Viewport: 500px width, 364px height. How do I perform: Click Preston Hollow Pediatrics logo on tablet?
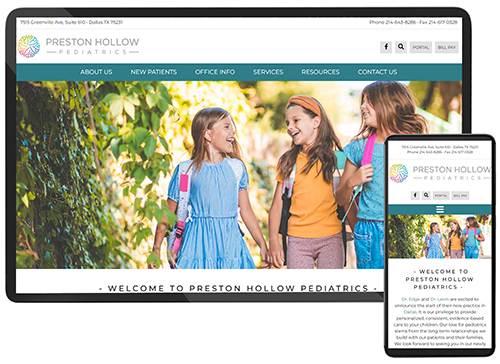tap(79, 46)
